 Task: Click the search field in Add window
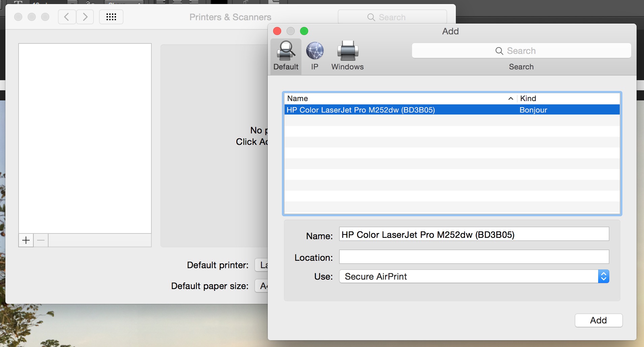point(521,51)
